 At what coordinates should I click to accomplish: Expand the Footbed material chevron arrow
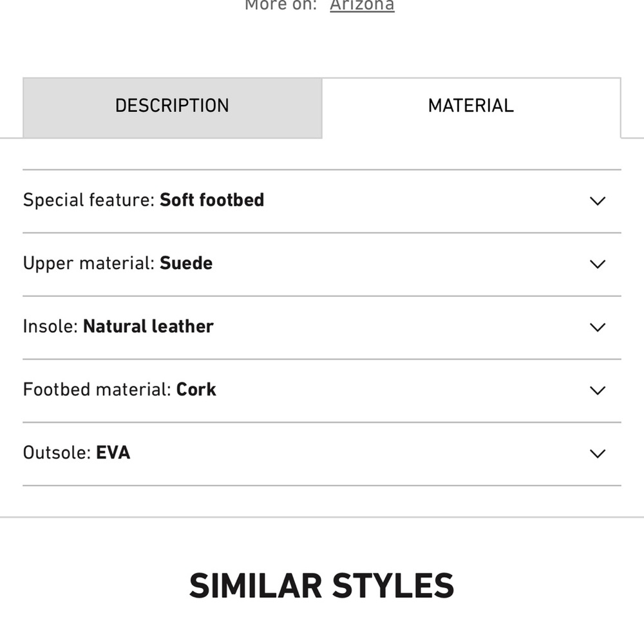point(597,390)
